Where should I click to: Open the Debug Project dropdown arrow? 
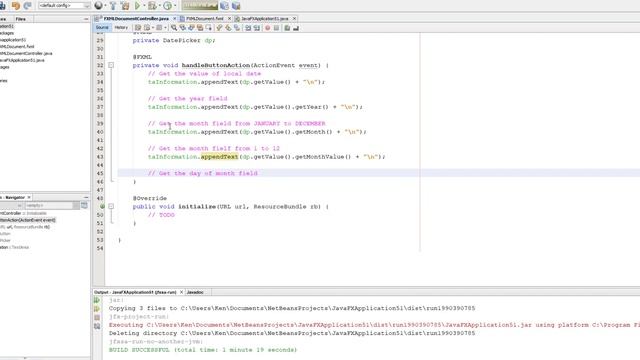(160, 6)
